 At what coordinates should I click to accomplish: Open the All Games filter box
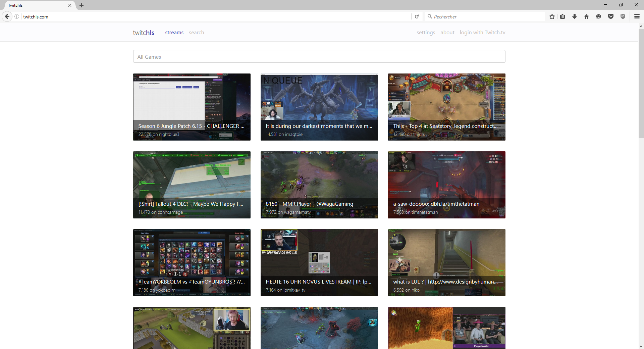point(319,57)
